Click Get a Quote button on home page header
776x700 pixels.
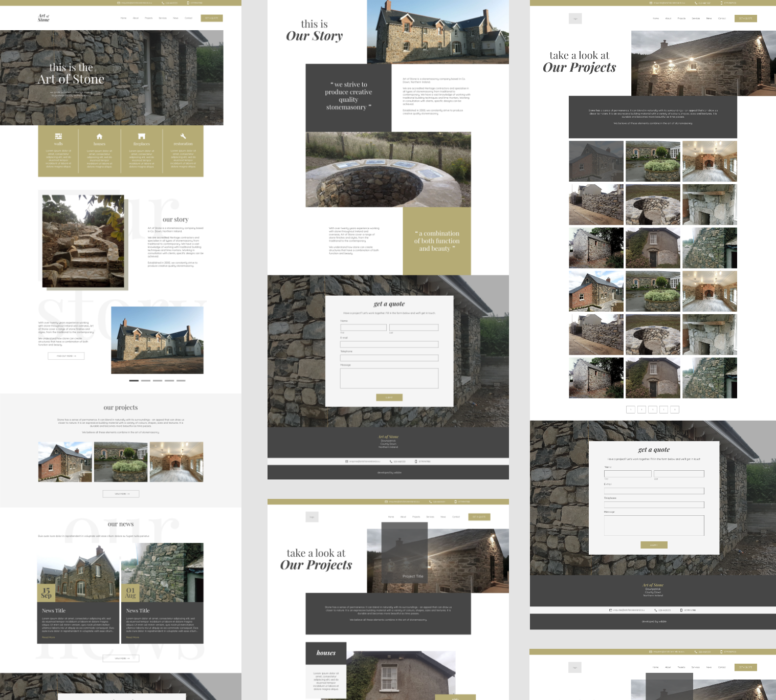tap(212, 18)
